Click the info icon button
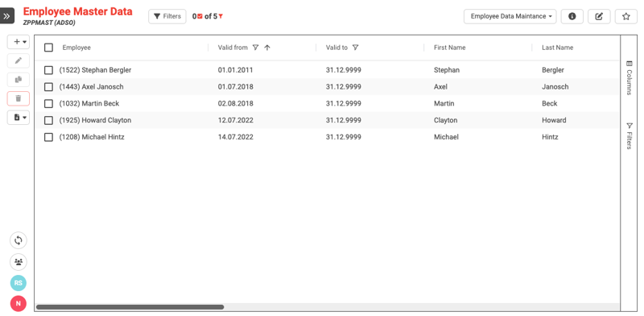Image resolution: width=644 pixels, height=316 pixels. coord(572,16)
